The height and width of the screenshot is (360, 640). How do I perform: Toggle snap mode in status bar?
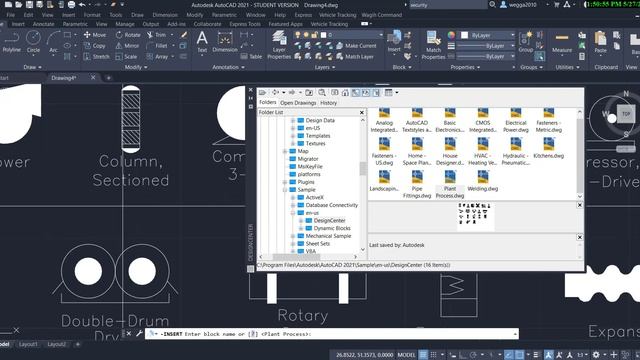point(433,355)
